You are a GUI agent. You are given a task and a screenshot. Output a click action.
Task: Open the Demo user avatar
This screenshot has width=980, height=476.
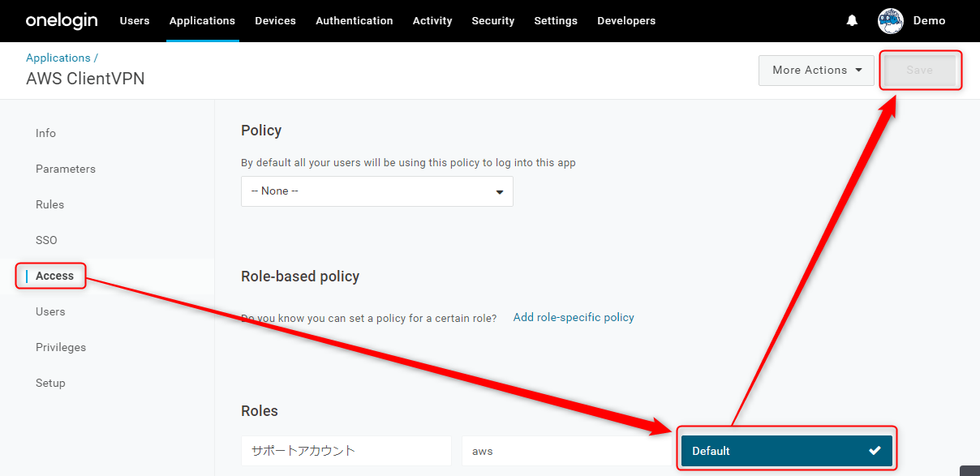[891, 21]
